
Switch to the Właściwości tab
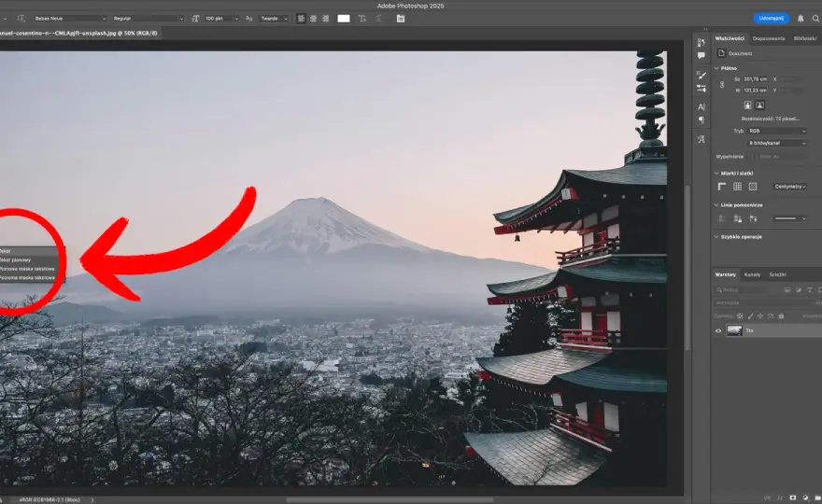pyautogui.click(x=730, y=38)
